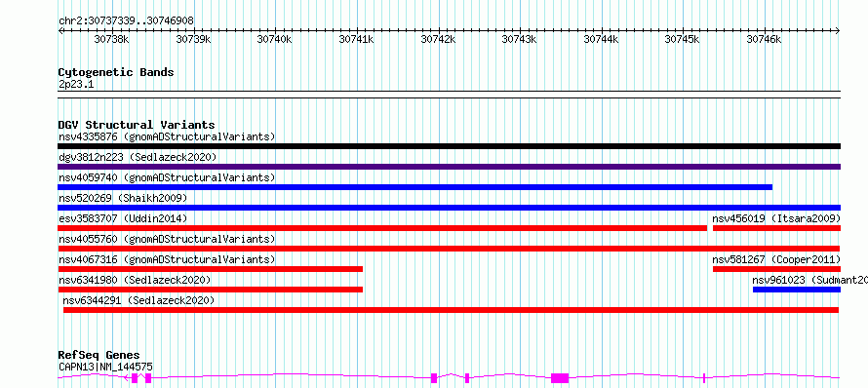Click the nsv961023 Sudmant blue bar

click(797, 290)
